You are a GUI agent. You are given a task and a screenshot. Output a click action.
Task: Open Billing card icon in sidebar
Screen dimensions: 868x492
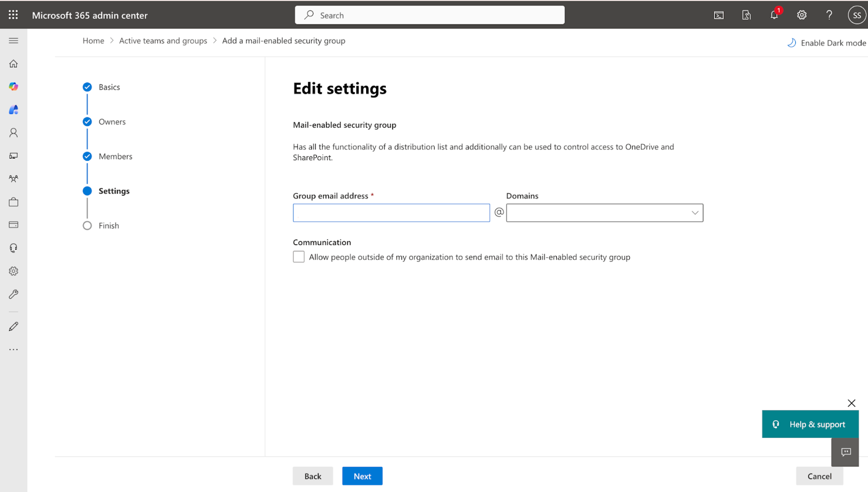tap(14, 225)
